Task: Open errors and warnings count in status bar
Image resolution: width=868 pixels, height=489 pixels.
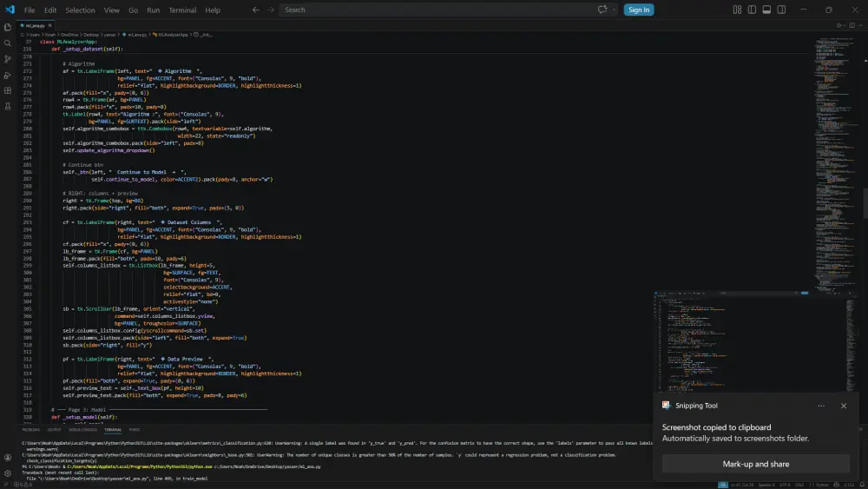Action: [23, 485]
